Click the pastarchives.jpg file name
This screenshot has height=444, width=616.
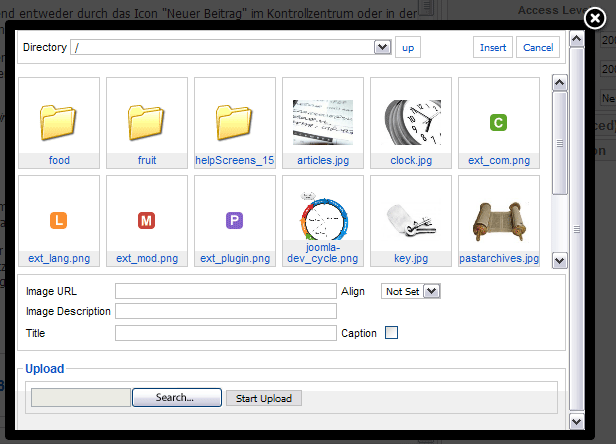[x=499, y=259]
